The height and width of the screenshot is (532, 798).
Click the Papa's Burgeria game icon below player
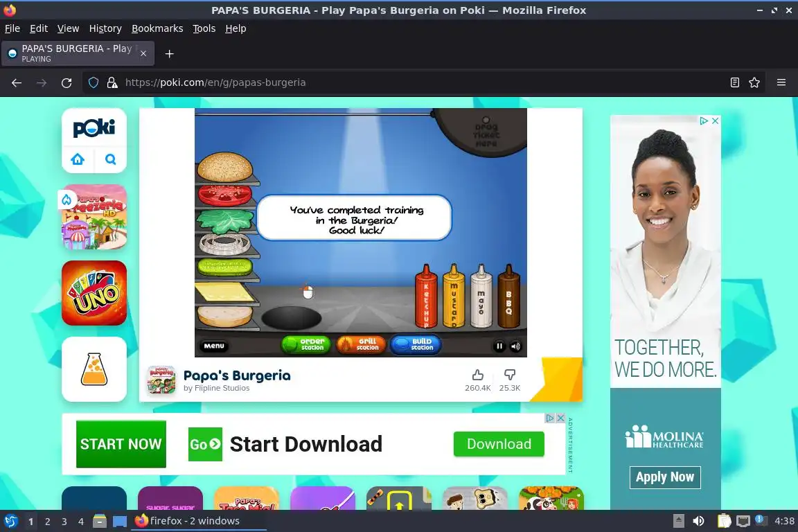coord(161,380)
